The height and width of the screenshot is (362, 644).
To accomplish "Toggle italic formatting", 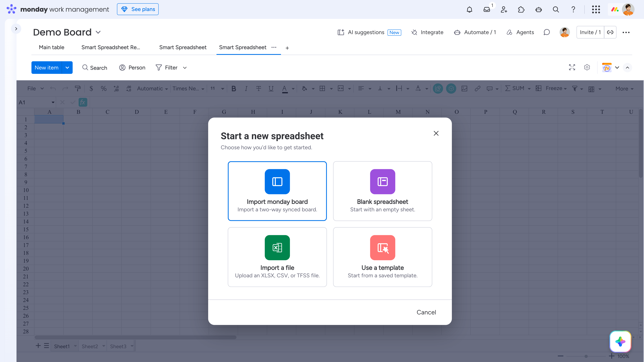I will click(x=246, y=88).
